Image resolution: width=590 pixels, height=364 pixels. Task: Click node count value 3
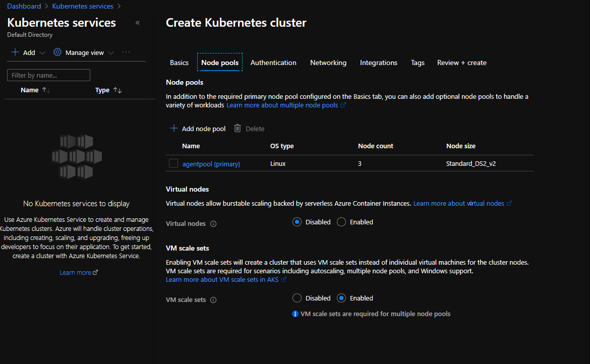(360, 163)
